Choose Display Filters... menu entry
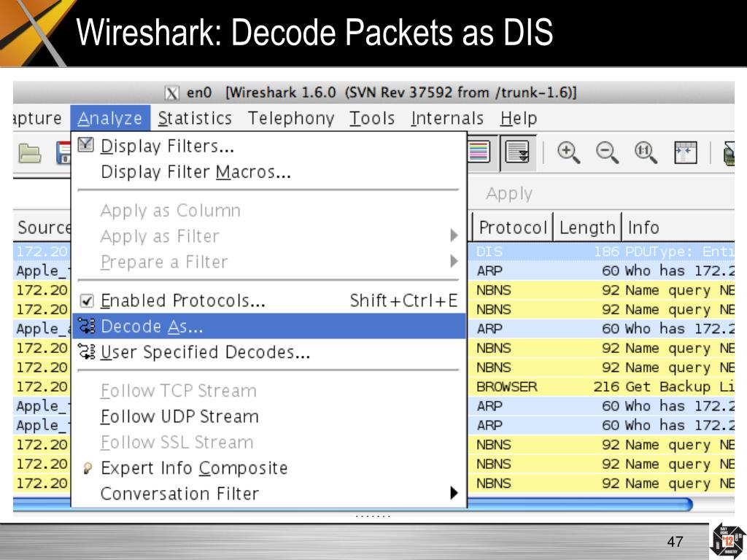 click(x=269, y=146)
